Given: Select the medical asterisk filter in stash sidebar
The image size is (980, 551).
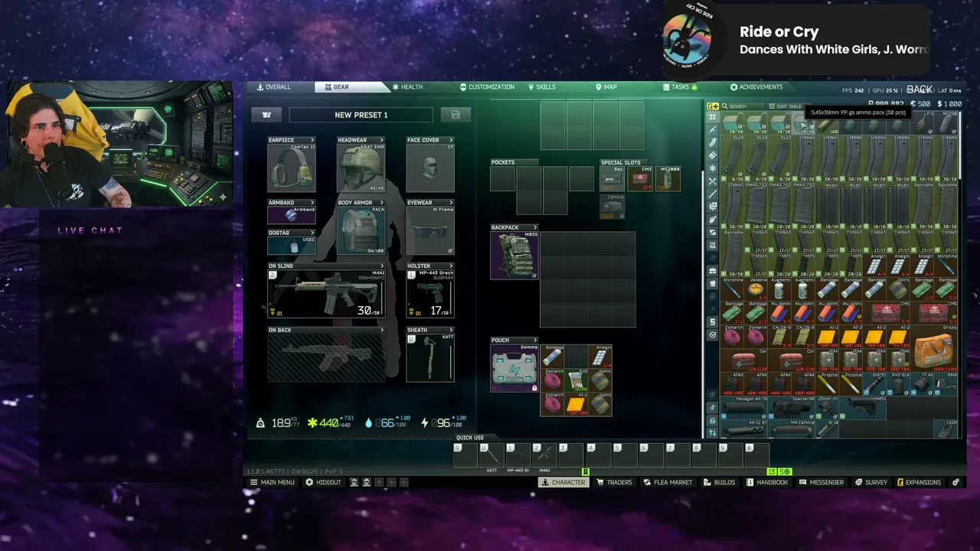Looking at the screenshot, I should (x=713, y=168).
